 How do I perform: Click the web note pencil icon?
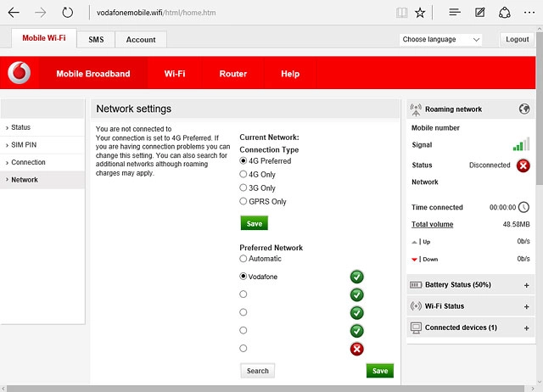click(x=480, y=13)
